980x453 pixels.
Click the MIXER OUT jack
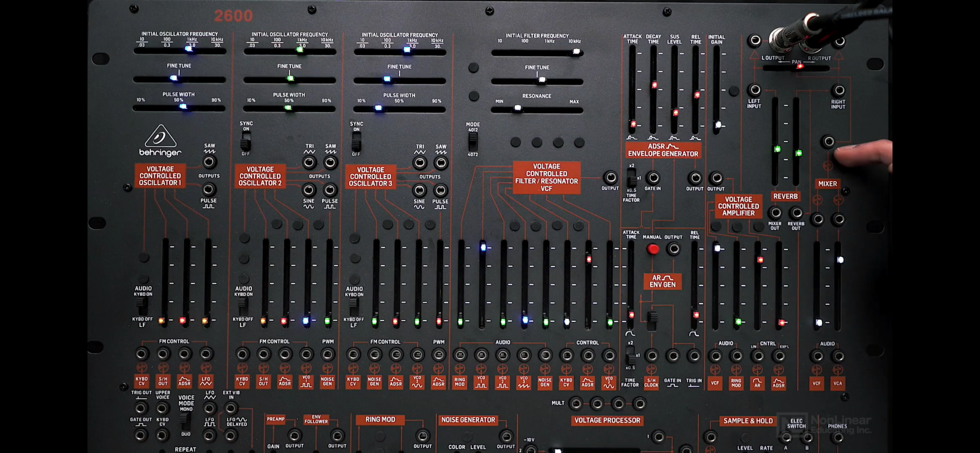pyautogui.click(x=775, y=213)
